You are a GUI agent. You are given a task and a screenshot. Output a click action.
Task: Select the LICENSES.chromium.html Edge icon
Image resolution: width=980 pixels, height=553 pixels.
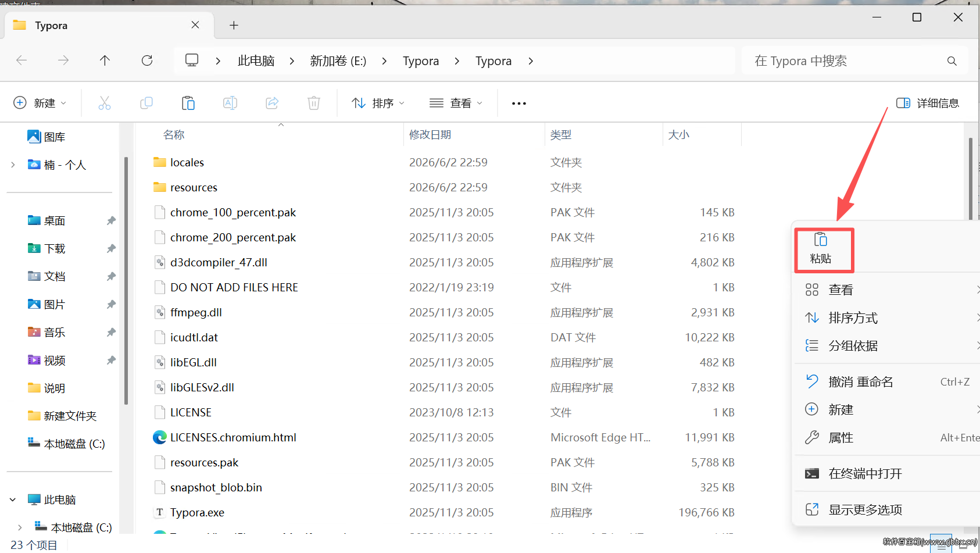tap(159, 437)
